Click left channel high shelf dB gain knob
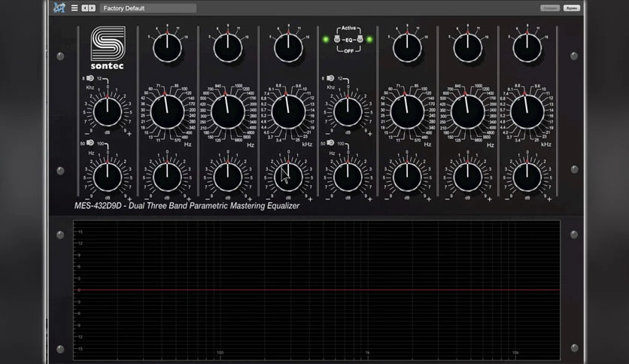 108,111
